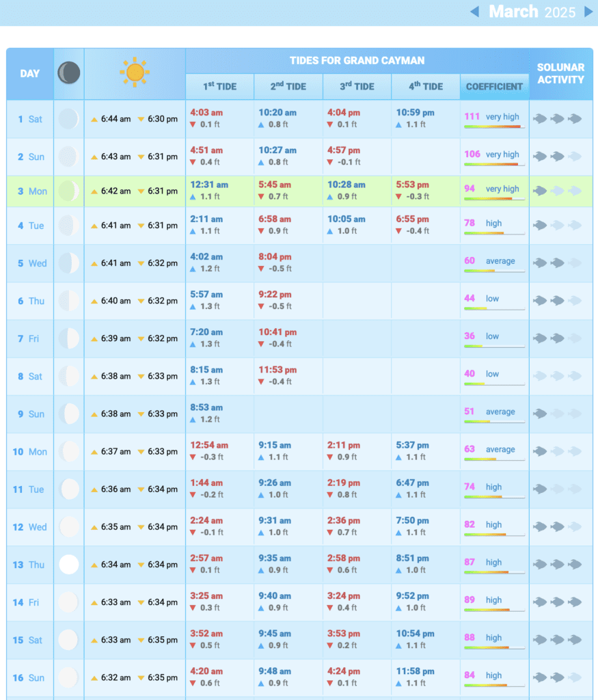598x700 pixels.
Task: Click the full moon icon for 13 Thu
Action: (x=68, y=565)
